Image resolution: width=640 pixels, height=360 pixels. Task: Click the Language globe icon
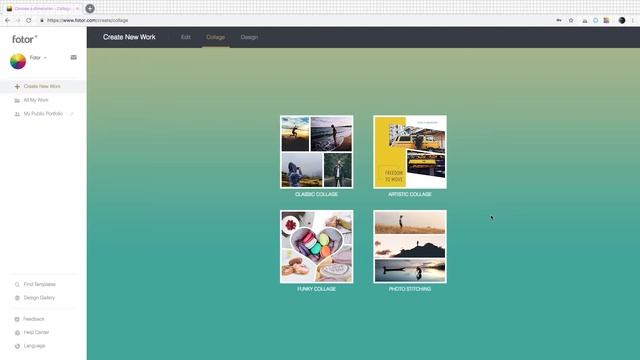point(17,346)
